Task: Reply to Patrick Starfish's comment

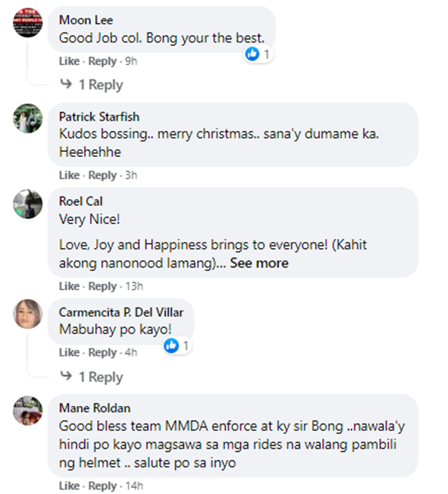Action: [102, 175]
